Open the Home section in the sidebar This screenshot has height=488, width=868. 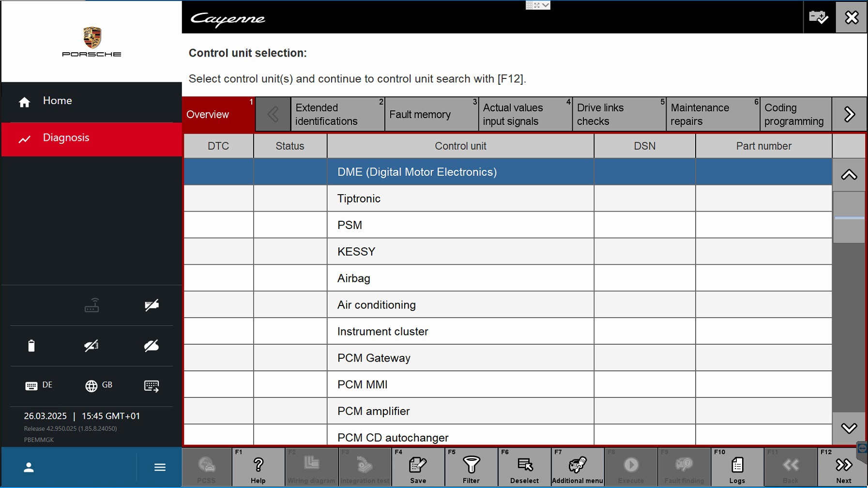tap(91, 101)
